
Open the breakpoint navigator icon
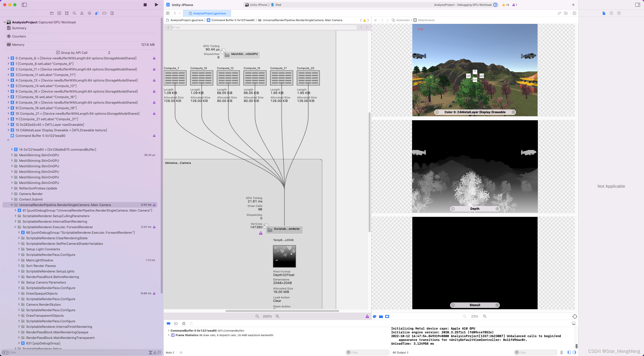(104, 13)
